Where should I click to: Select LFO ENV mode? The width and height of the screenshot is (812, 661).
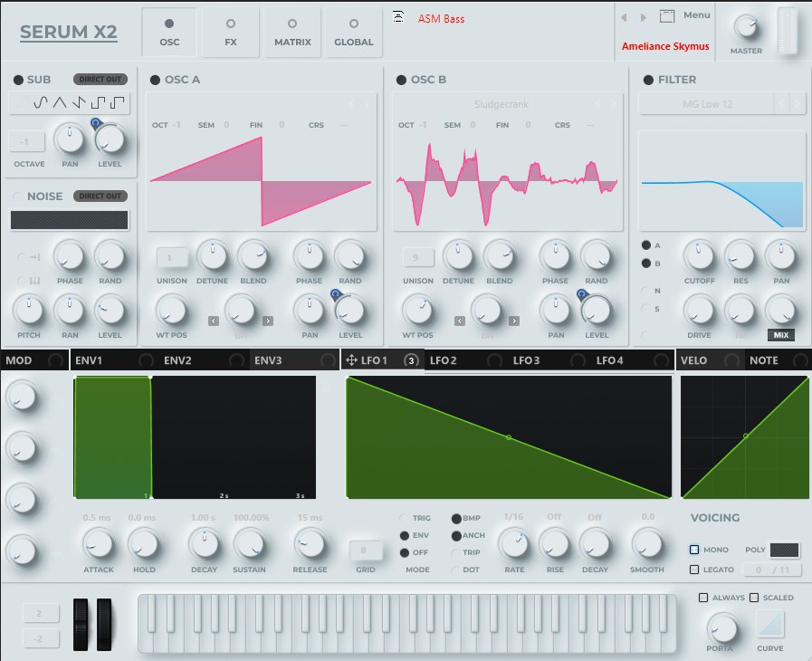(405, 535)
